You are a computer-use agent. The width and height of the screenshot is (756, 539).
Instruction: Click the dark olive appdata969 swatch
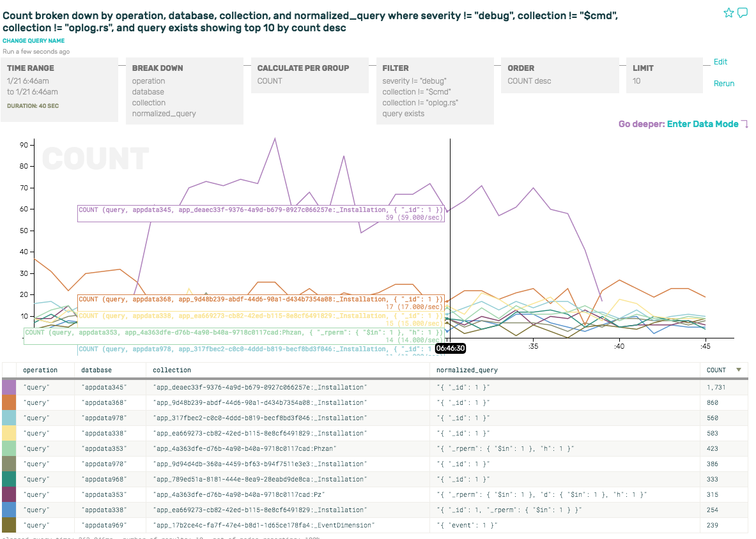pos(9,526)
